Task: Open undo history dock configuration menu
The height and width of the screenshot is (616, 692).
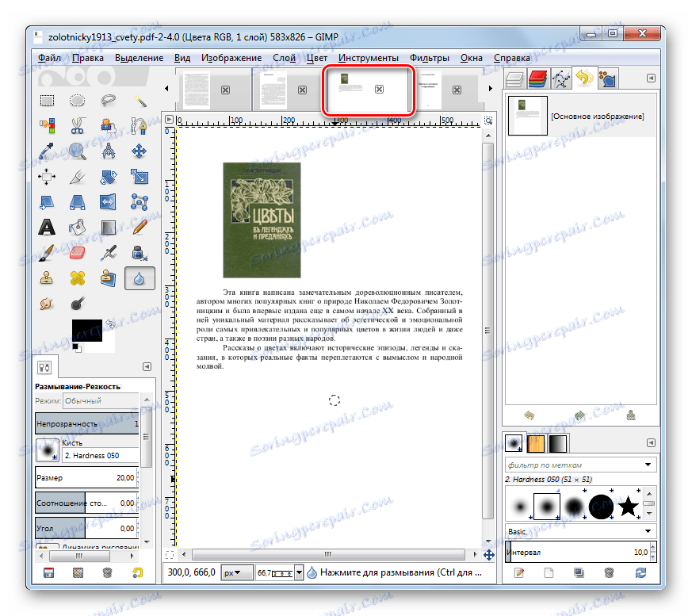Action: pos(651,78)
